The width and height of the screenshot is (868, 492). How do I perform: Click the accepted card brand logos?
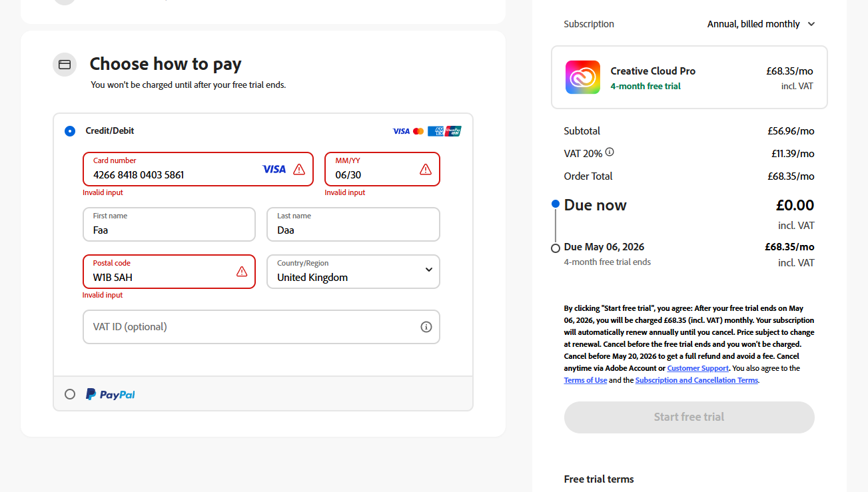427,131
